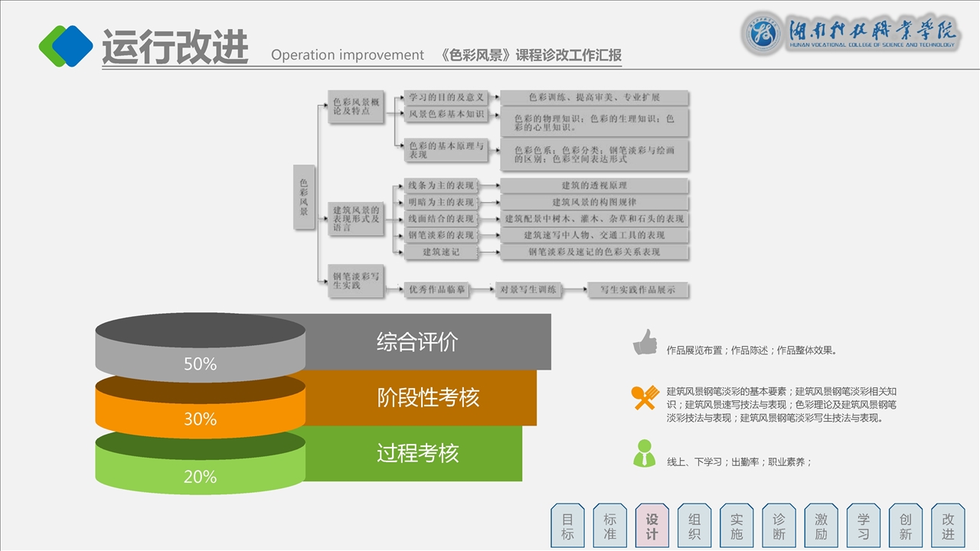Viewport: 980px width, 551px height.
Task: Select the green 过程考核 bar
Action: tap(416, 453)
